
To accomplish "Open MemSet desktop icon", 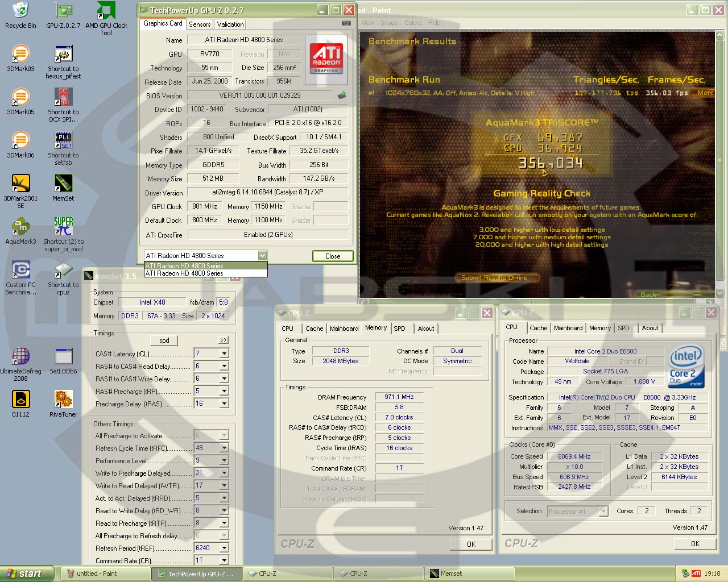I will point(63,188).
